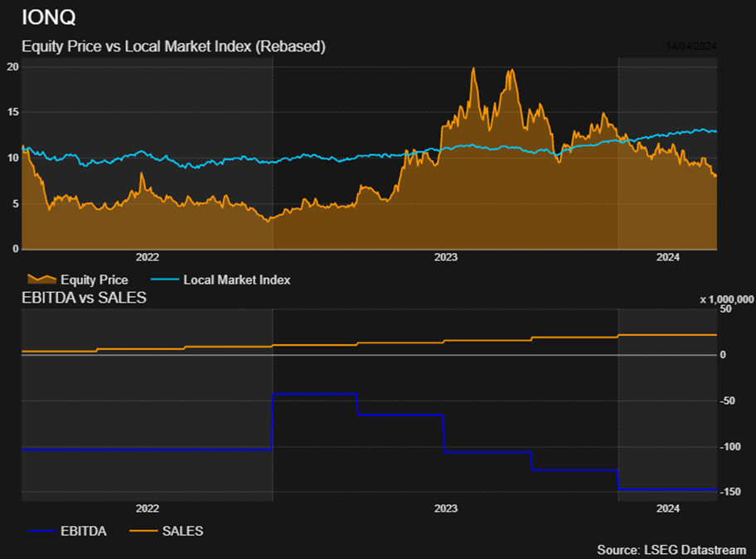Click the '2023' label under the EBITDA chart

click(446, 509)
